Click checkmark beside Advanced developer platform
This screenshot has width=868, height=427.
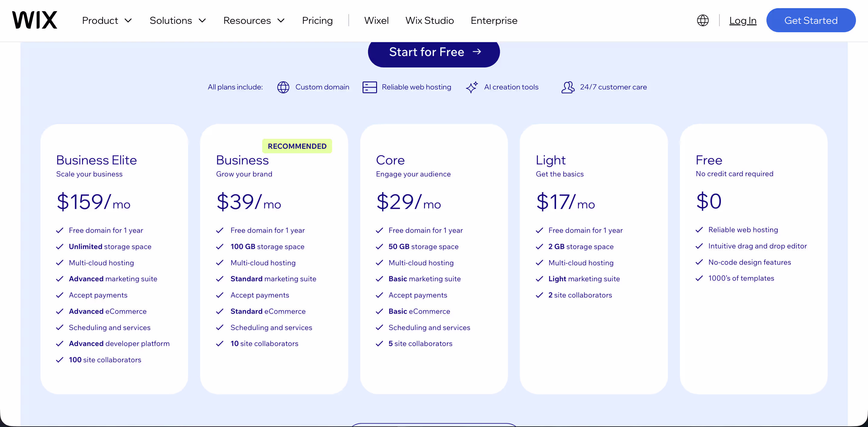point(60,344)
